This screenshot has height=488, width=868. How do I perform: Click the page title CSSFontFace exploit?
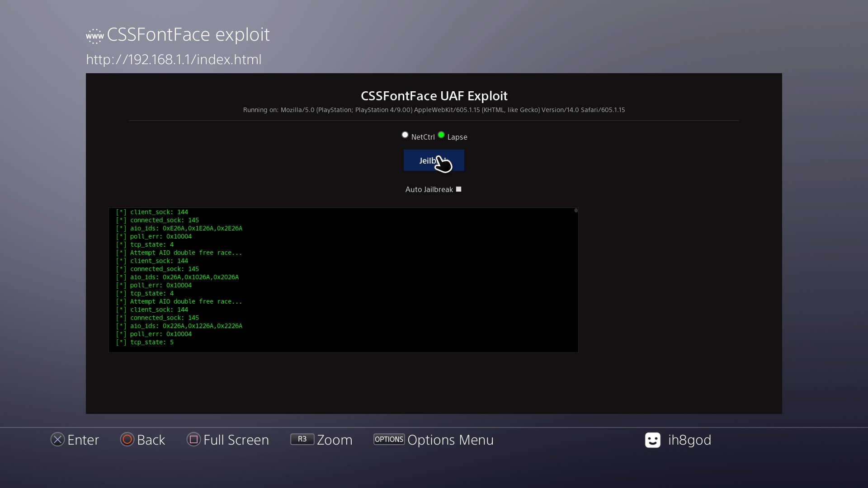(188, 35)
